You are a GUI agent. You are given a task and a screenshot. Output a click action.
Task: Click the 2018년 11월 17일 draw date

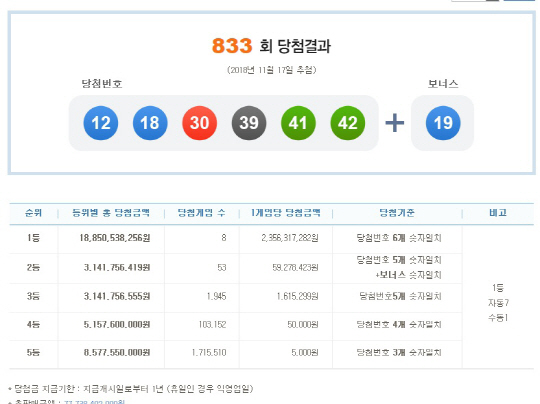271,70
